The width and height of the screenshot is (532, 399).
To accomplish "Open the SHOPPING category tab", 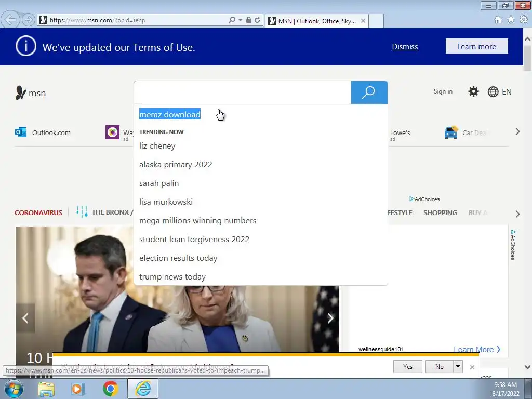I will pyautogui.click(x=440, y=212).
